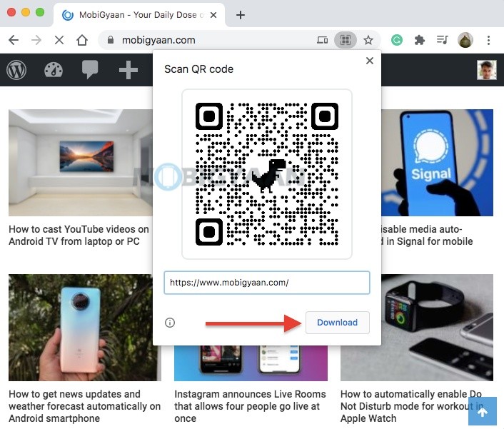Click the scroll to top arrow button
The image size is (504, 429).
coord(483,411)
